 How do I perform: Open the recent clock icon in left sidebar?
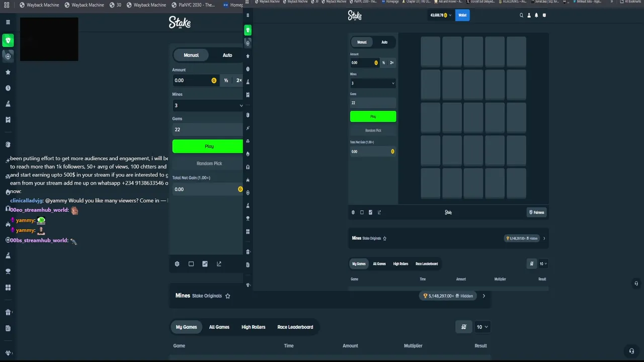tap(8, 88)
